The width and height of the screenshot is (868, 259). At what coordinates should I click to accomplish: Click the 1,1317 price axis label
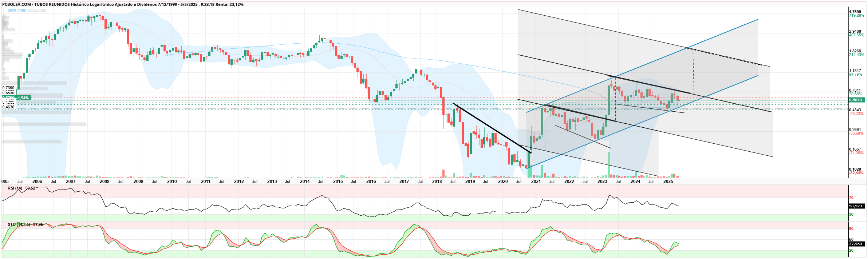point(855,71)
